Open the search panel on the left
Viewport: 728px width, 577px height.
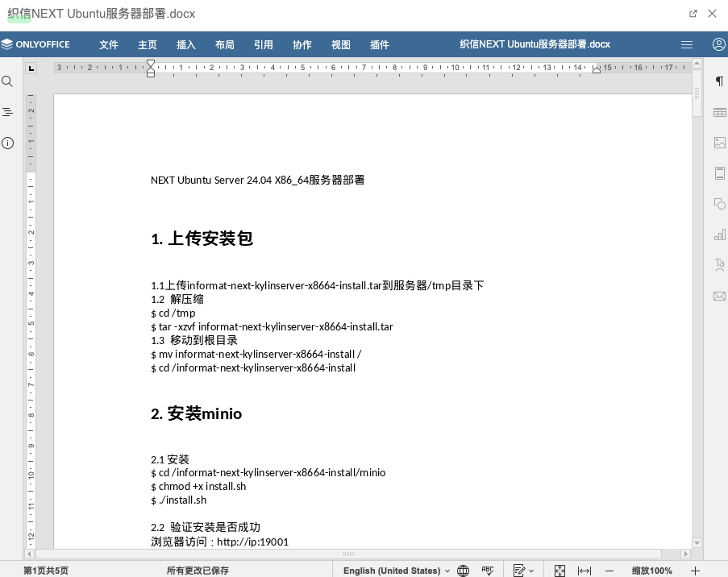point(8,81)
